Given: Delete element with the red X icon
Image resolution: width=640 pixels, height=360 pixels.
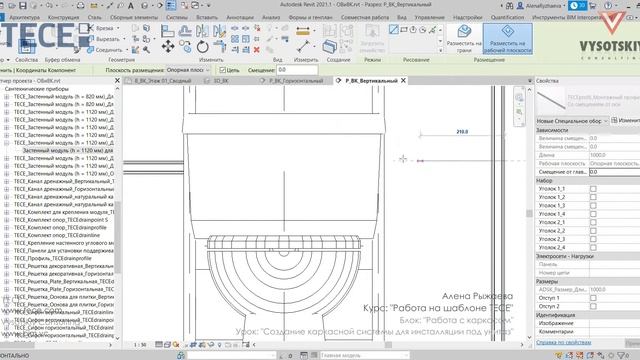Looking at the screenshot, I should (x=257, y=49).
